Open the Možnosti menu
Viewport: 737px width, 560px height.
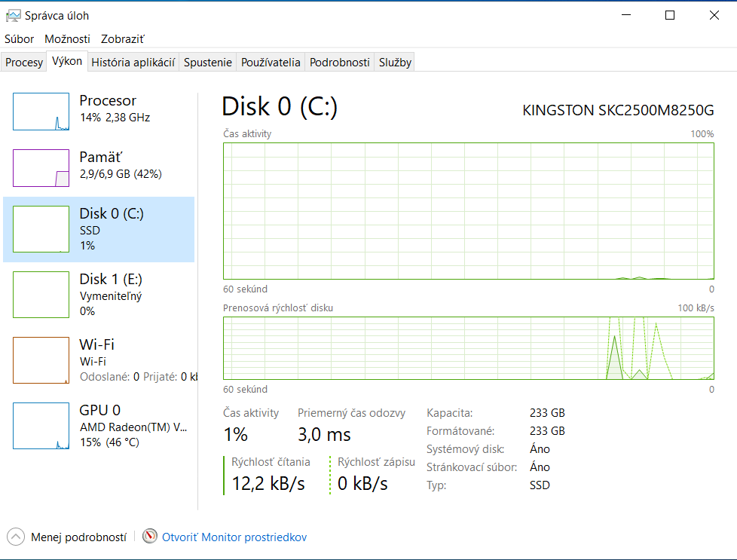[x=67, y=39]
